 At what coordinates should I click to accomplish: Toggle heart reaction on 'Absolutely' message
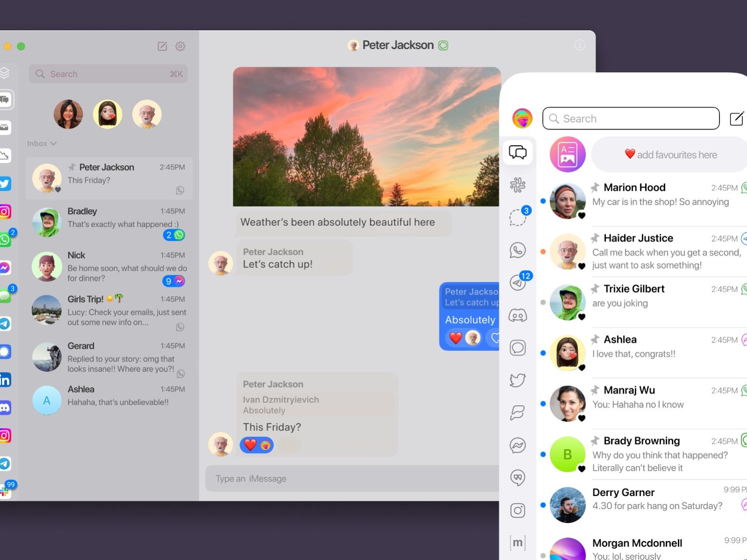tap(456, 337)
